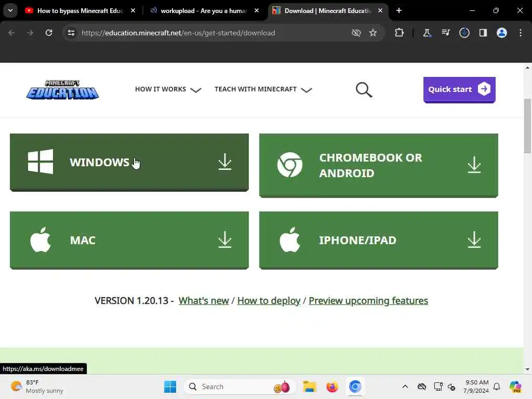Open the Windows Start menu
Screen dimensions: 532x399
(170, 387)
